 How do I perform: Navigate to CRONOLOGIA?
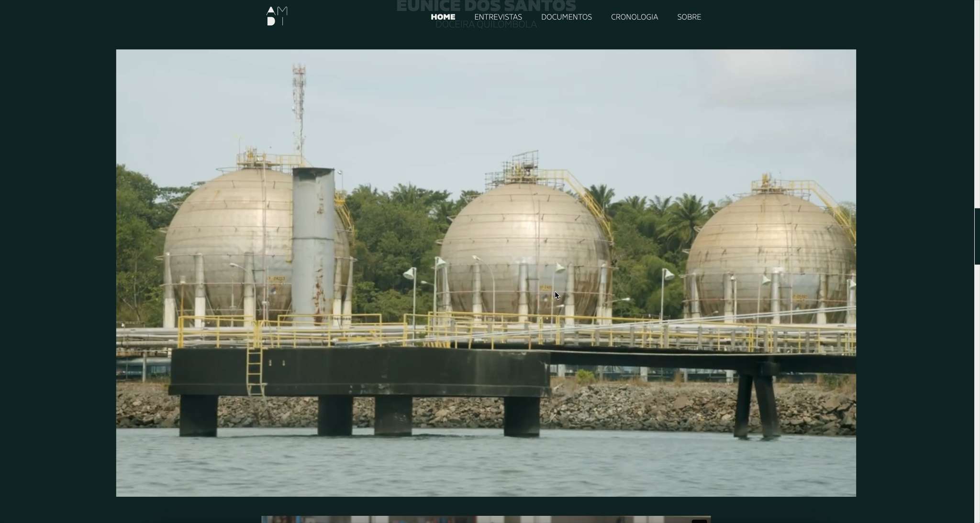coord(634,17)
